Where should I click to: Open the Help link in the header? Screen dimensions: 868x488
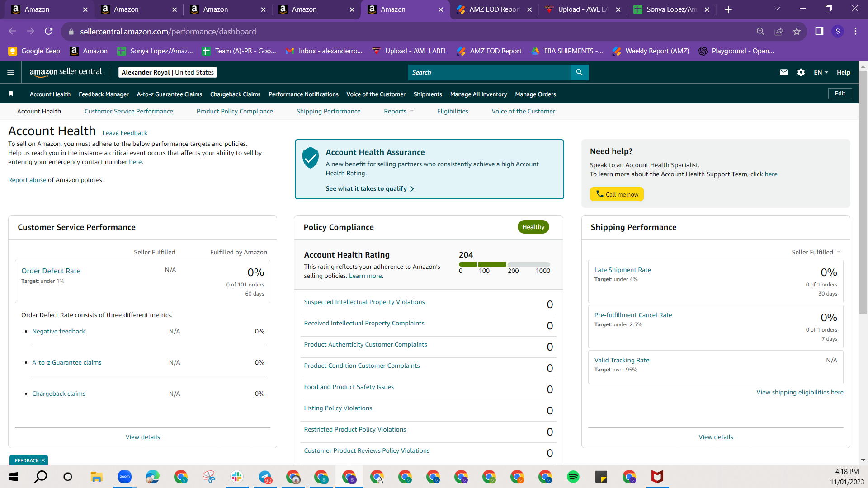click(x=844, y=72)
